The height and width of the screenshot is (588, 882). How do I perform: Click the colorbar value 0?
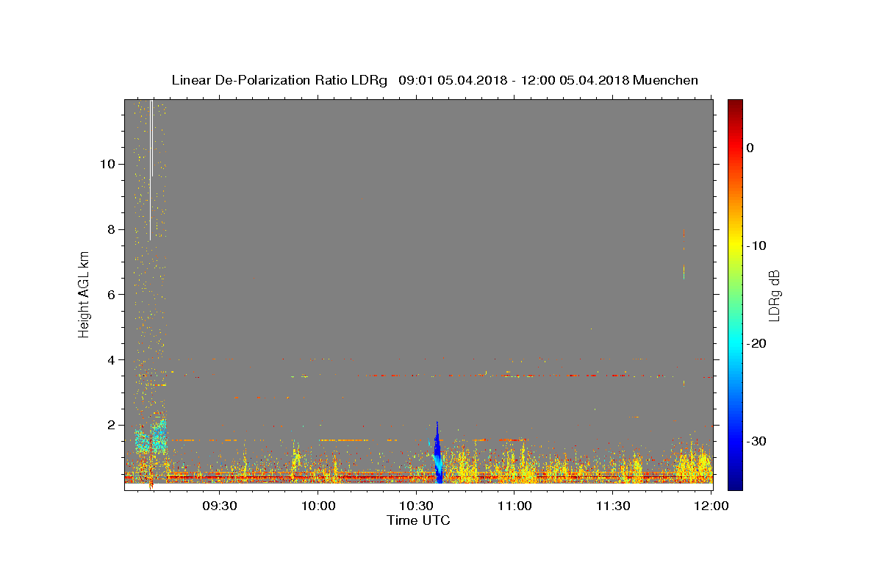coord(750,148)
